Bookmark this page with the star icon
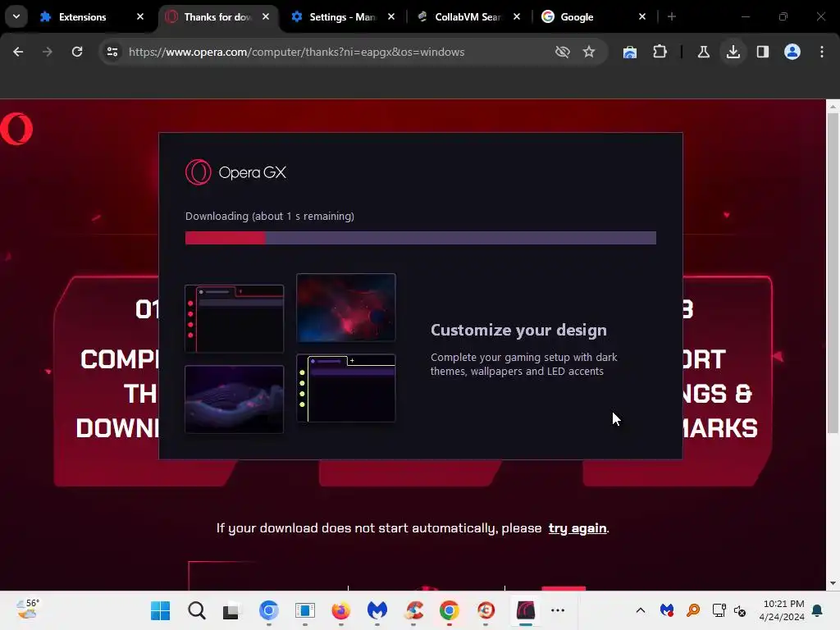The image size is (840, 630). click(x=589, y=52)
